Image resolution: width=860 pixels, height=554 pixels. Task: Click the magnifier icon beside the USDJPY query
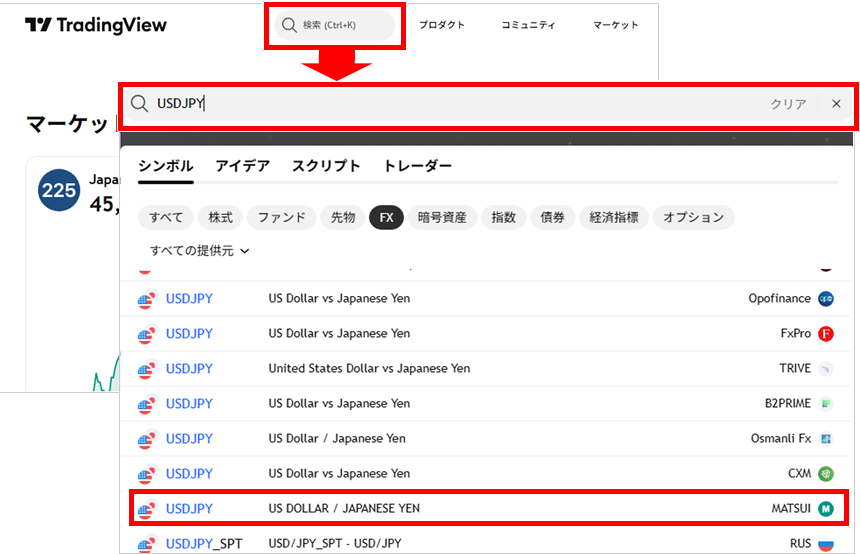click(139, 103)
